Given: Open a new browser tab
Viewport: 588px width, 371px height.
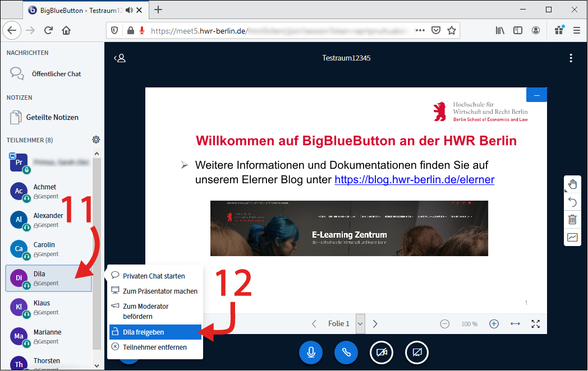Looking at the screenshot, I should (158, 10).
